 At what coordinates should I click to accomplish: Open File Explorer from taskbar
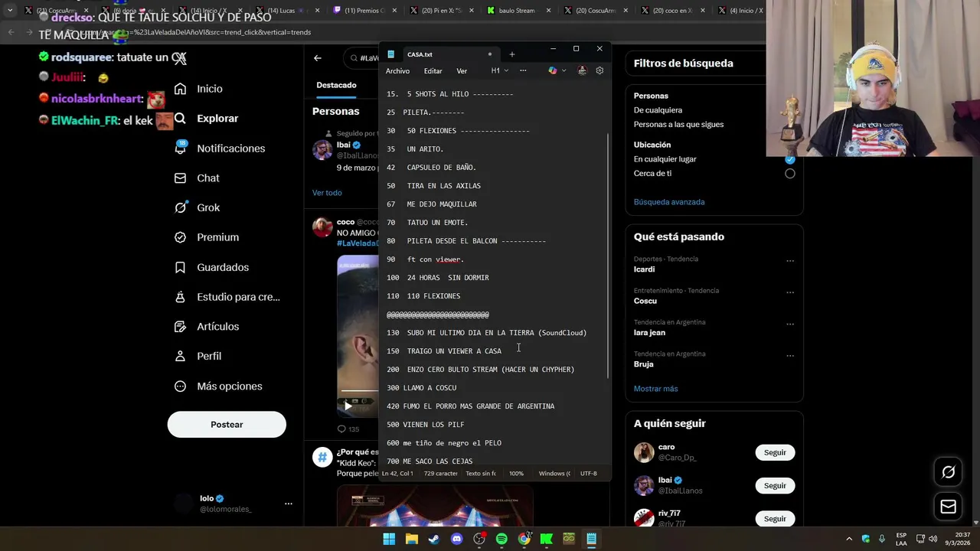[x=412, y=539]
